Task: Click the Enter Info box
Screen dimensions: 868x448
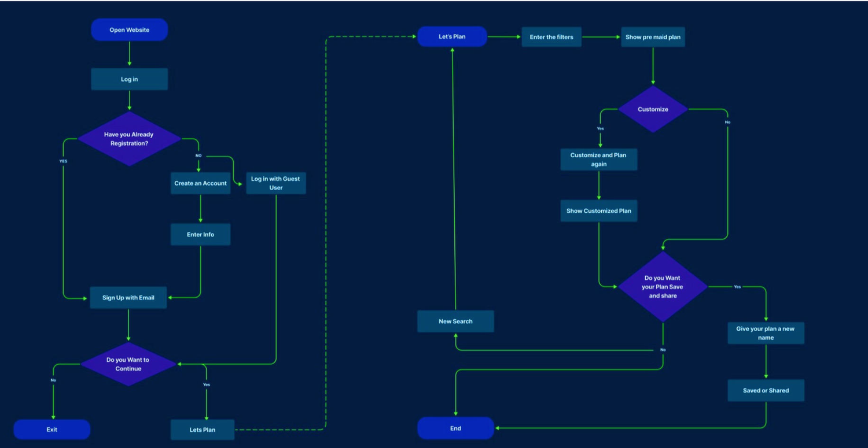Action: click(x=200, y=235)
